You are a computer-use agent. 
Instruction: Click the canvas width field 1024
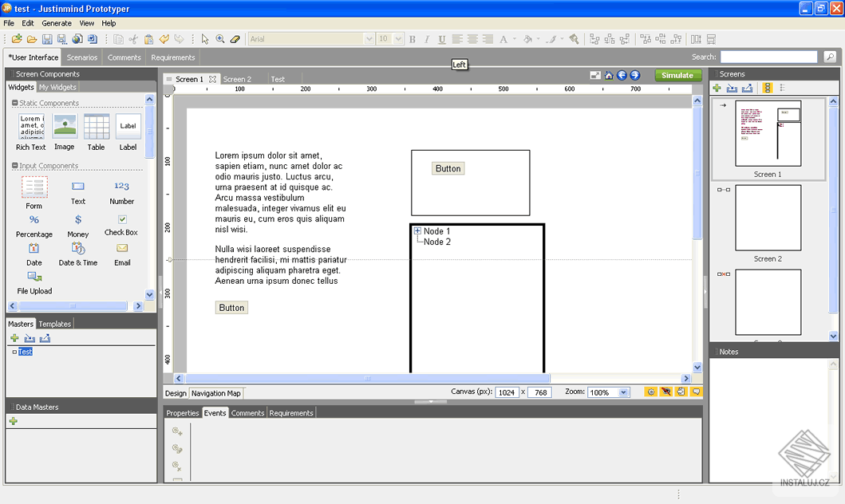pos(507,392)
